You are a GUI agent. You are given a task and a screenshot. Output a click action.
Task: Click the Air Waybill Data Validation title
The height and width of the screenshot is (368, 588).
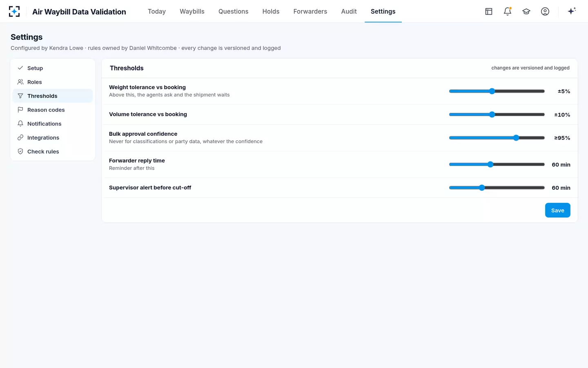click(79, 11)
